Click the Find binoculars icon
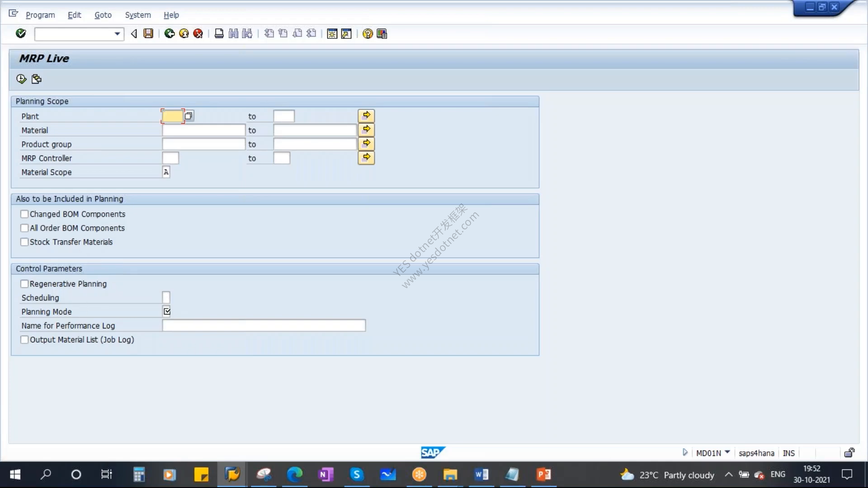Viewport: 868px width, 488px height. pos(233,33)
